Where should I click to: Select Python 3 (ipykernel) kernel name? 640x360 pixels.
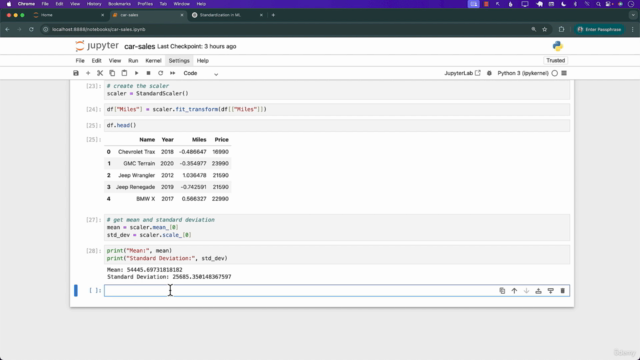point(523,73)
